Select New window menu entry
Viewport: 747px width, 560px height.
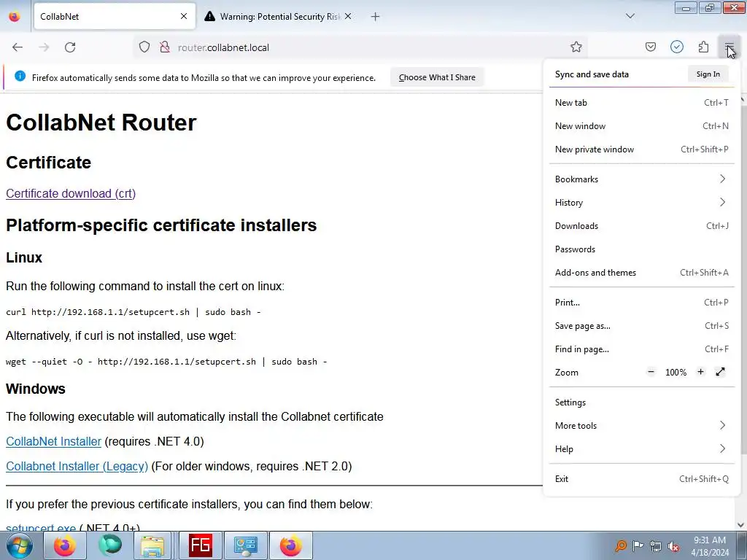641,125
